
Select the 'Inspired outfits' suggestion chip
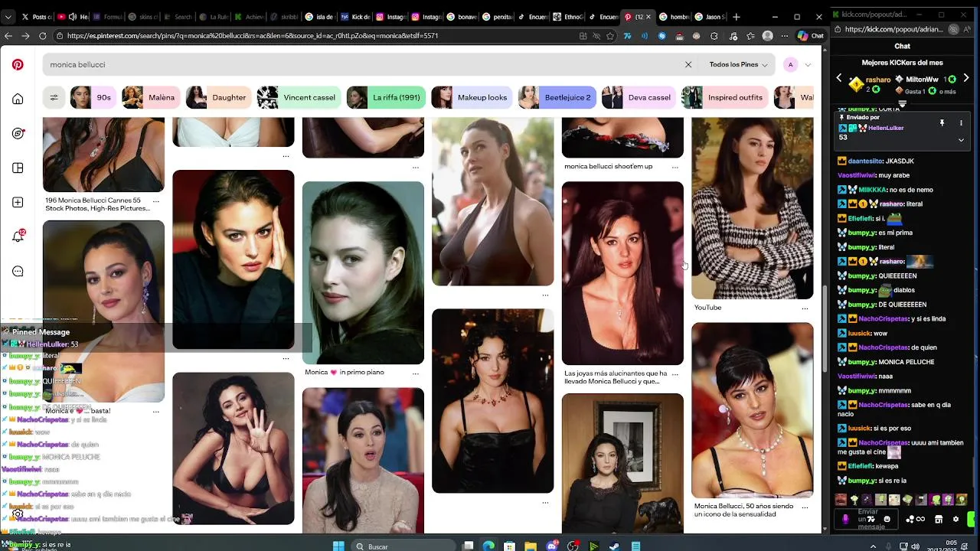[724, 97]
